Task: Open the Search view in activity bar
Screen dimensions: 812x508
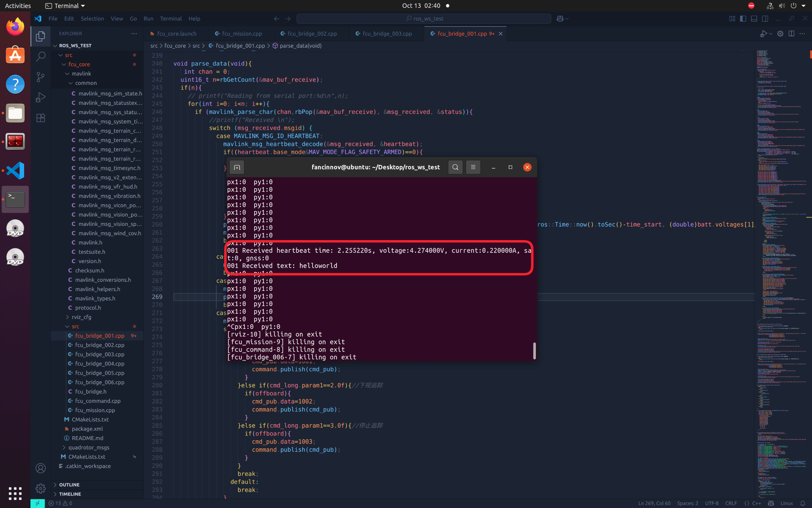Action: click(x=41, y=56)
